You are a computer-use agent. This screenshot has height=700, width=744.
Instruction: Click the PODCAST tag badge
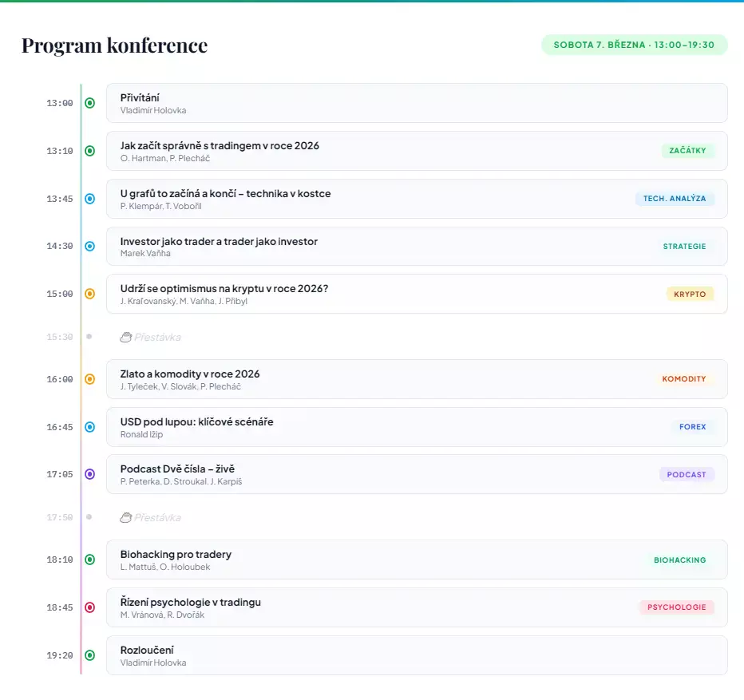[687, 475]
